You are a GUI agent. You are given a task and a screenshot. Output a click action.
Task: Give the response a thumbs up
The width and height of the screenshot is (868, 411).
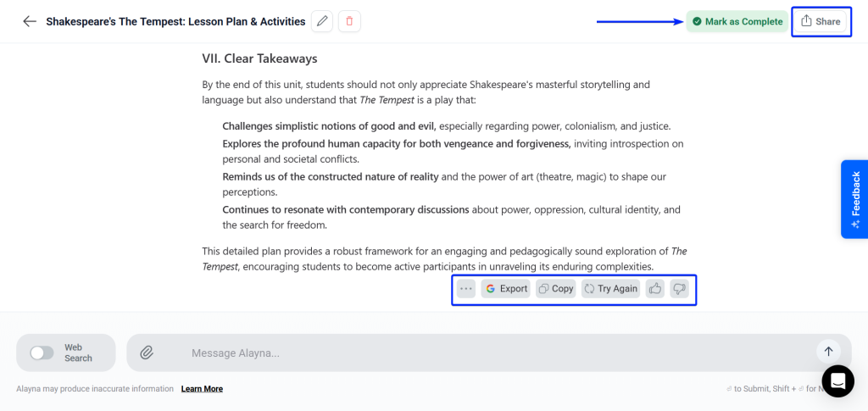[x=655, y=289]
